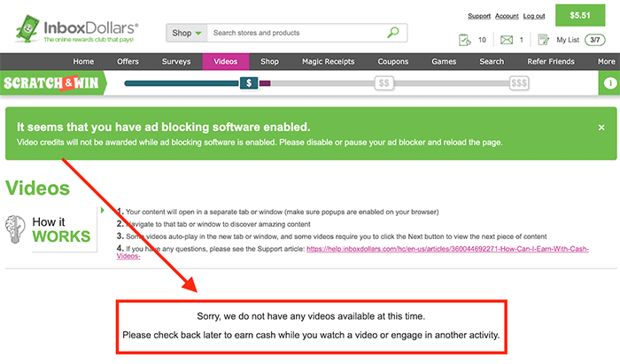Open the Search navigation tab
Viewport: 620px width, 364px height.
point(492,62)
